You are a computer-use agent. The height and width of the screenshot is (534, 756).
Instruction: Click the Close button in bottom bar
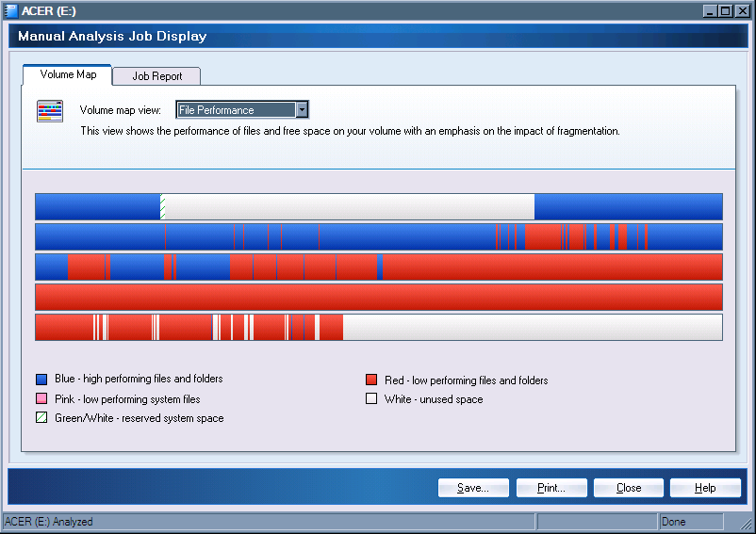click(x=629, y=488)
